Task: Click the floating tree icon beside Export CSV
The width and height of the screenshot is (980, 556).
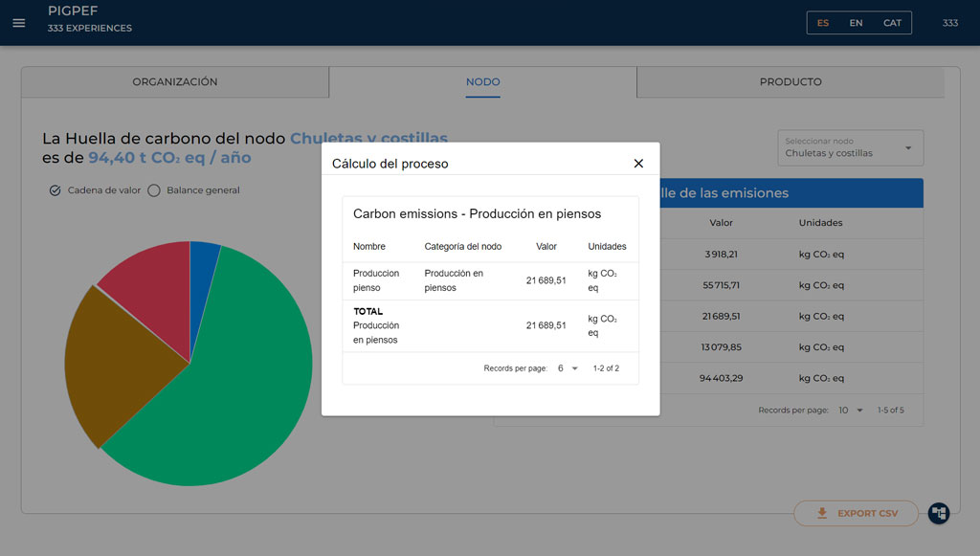Action: pyautogui.click(x=939, y=514)
